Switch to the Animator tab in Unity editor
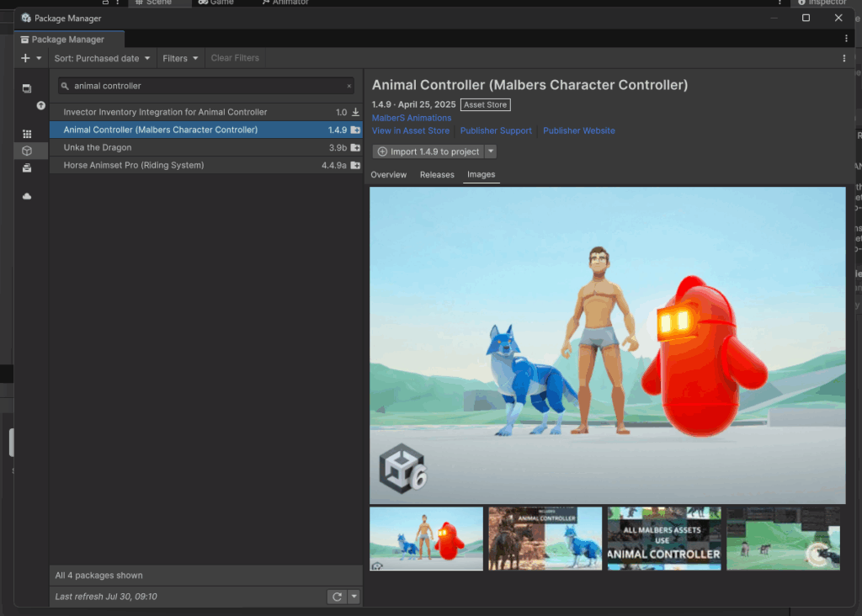 pos(285,3)
